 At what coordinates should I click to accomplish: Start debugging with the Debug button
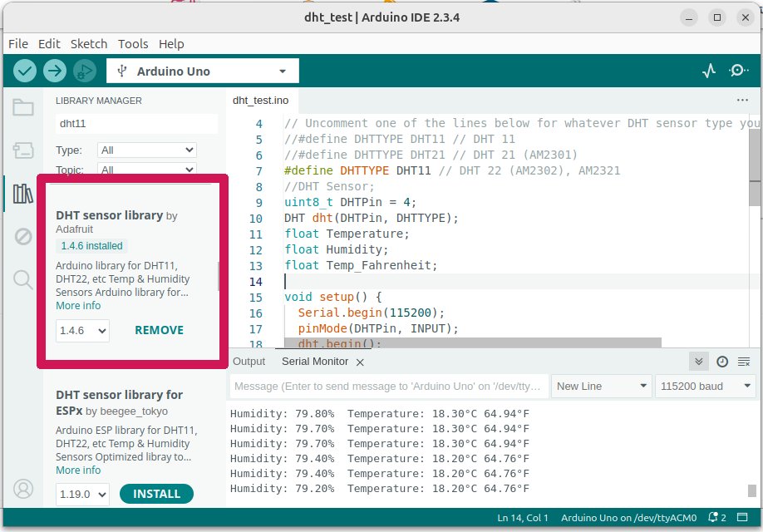pos(85,71)
